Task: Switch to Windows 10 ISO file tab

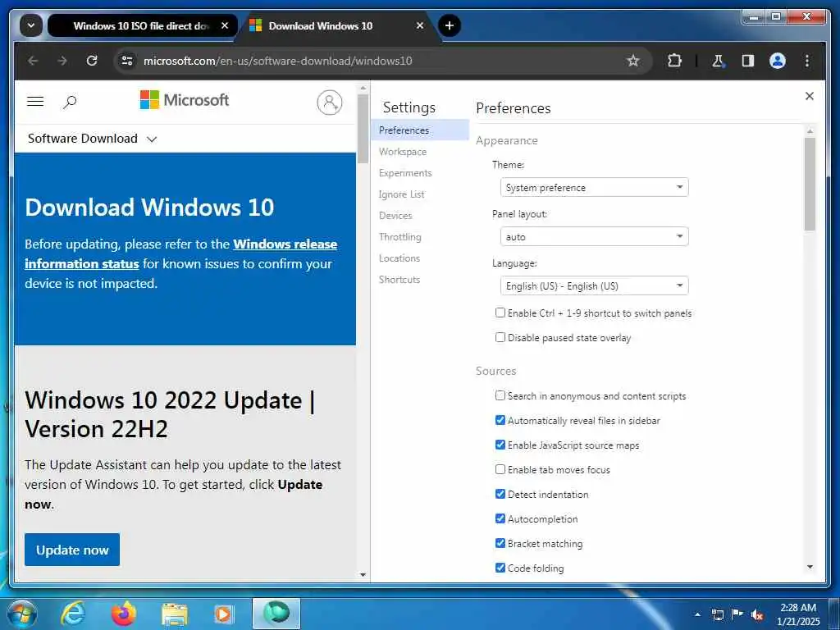Action: 142,25
